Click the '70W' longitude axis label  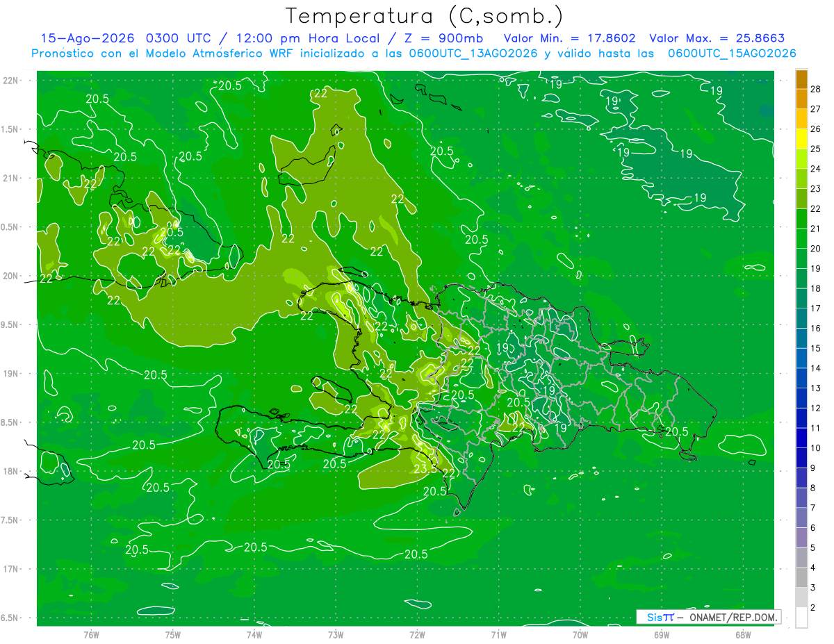(580, 634)
